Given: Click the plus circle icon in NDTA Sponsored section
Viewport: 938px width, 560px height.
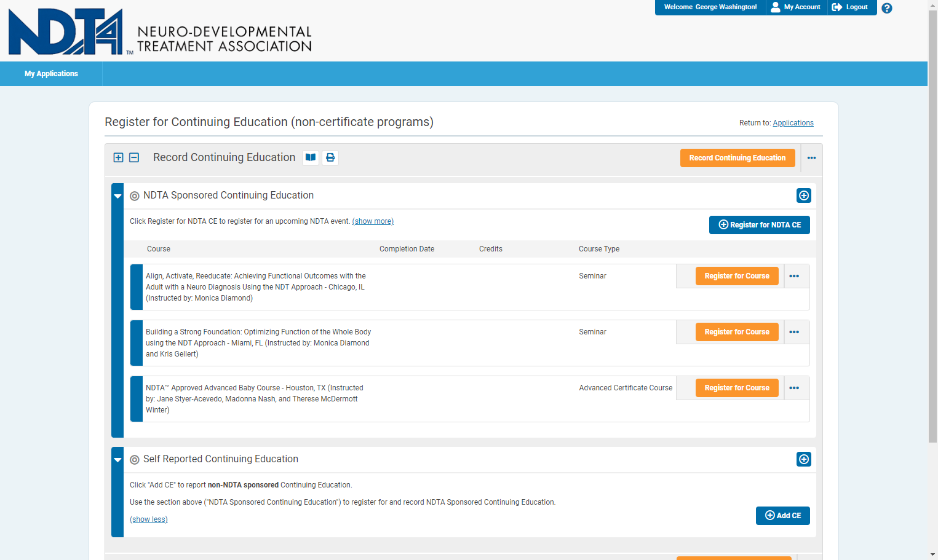Looking at the screenshot, I should click(804, 195).
